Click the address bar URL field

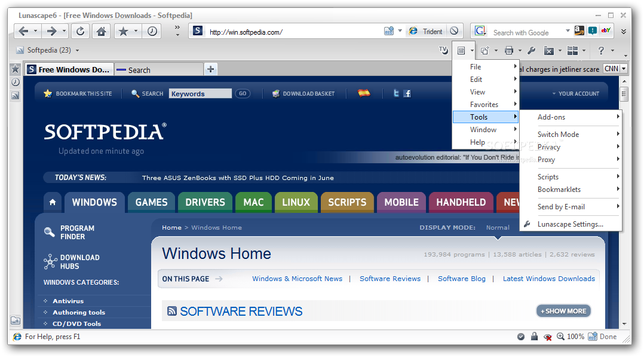click(294, 32)
